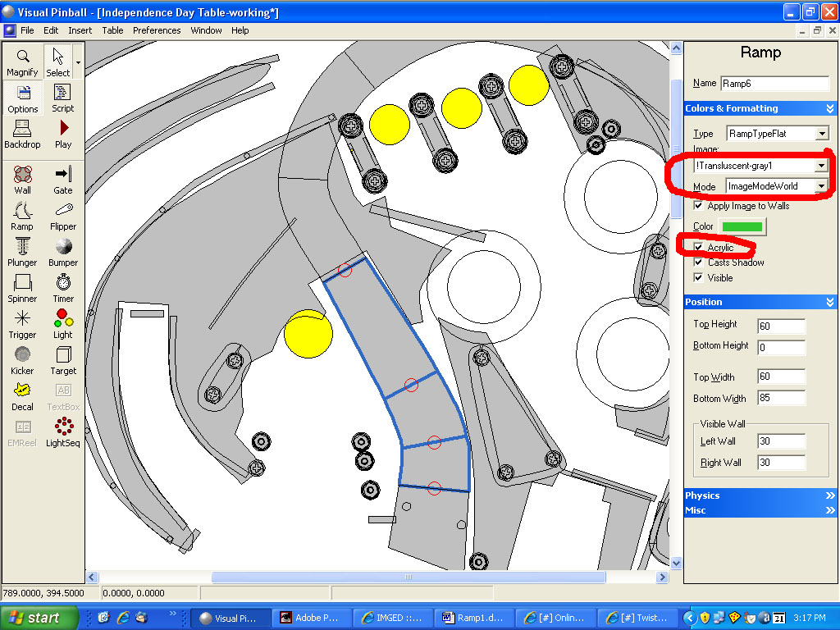840x630 pixels.
Task: Select the Bumper tool
Action: click(63, 252)
